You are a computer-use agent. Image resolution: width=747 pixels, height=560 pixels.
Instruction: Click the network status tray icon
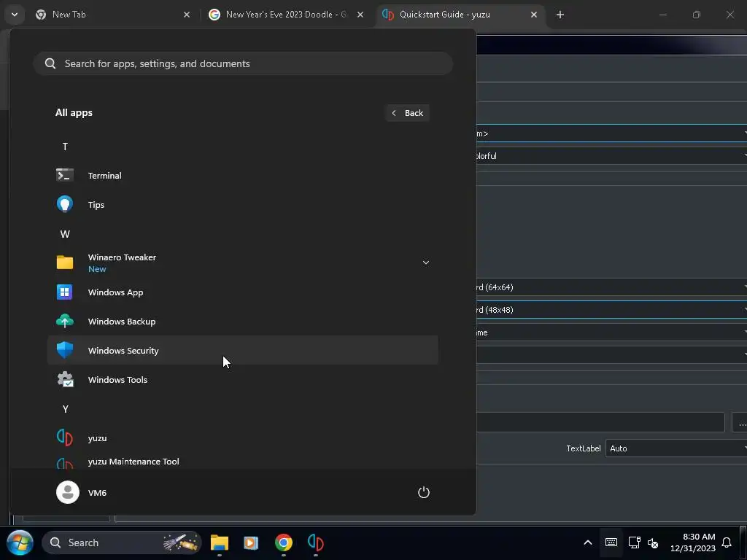(634, 542)
